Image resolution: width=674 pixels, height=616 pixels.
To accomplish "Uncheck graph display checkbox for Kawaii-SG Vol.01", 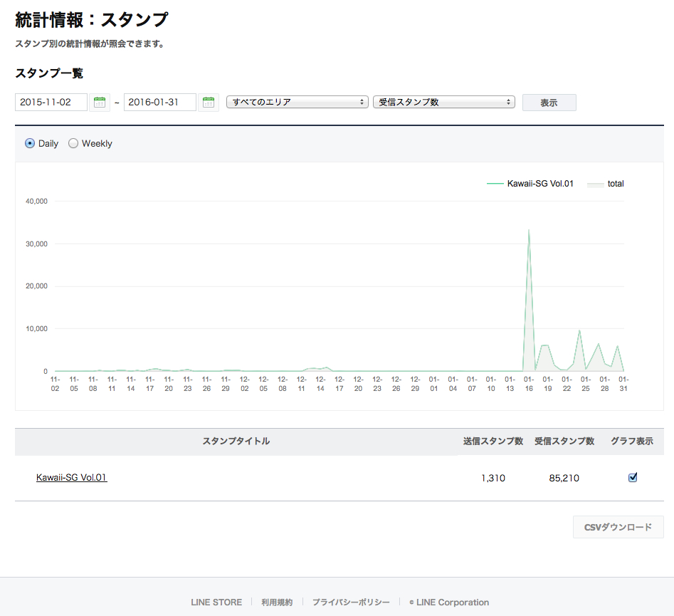I will 632,477.
